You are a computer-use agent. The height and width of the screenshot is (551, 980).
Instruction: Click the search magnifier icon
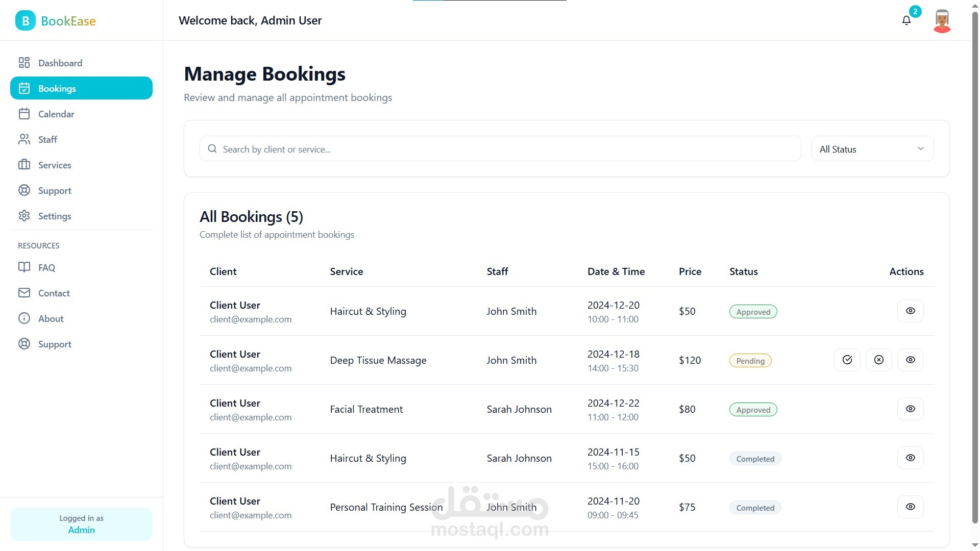click(212, 148)
